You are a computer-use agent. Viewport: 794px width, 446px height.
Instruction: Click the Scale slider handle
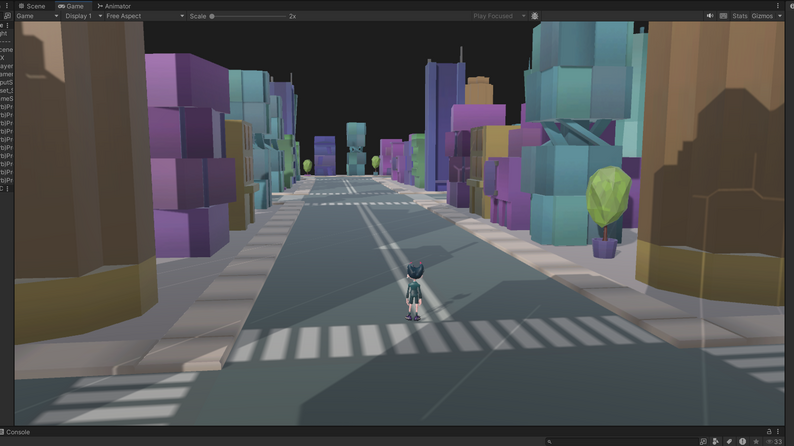coord(212,16)
